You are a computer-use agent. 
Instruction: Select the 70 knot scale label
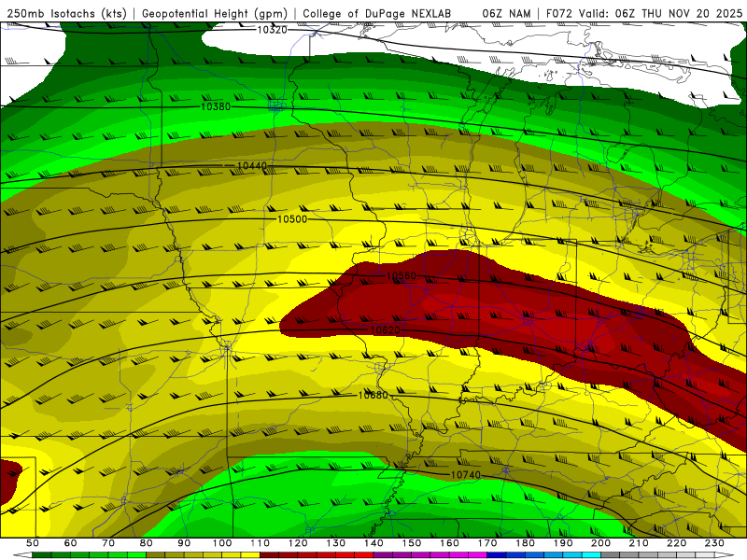[108, 543]
